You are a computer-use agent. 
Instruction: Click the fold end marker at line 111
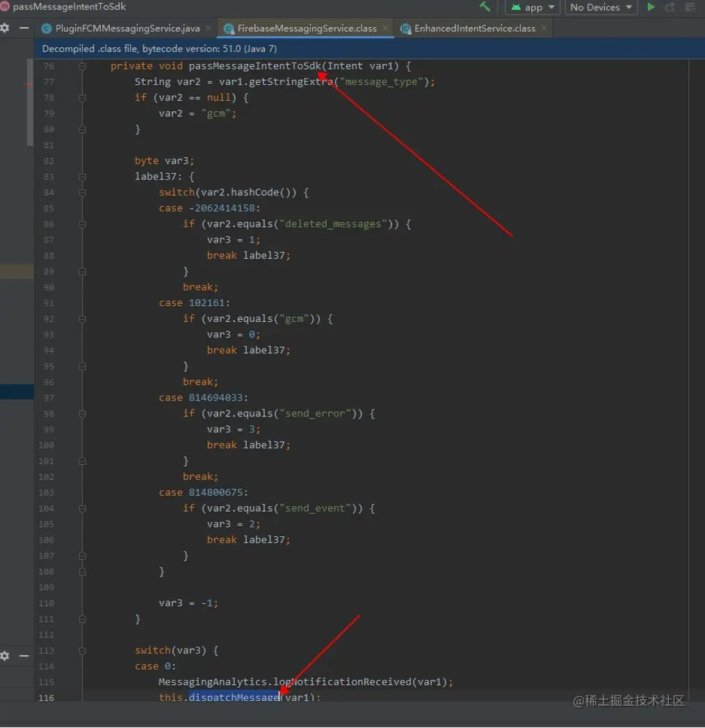pyautogui.click(x=82, y=619)
